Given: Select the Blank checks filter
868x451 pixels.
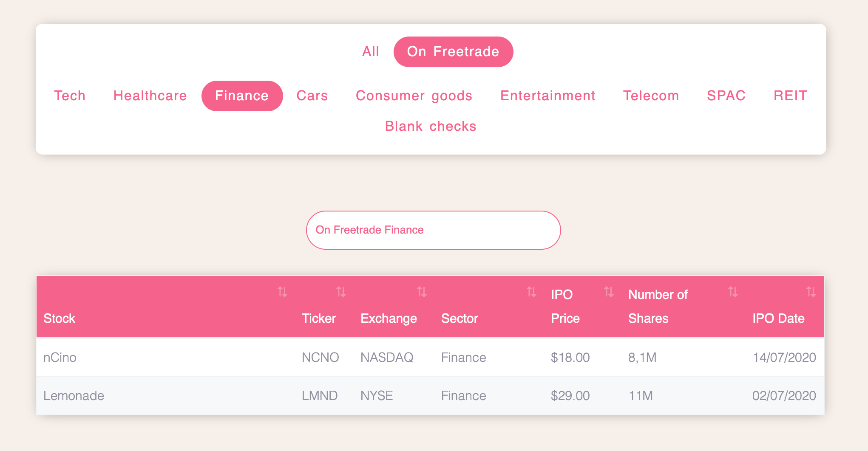Looking at the screenshot, I should pos(431,127).
